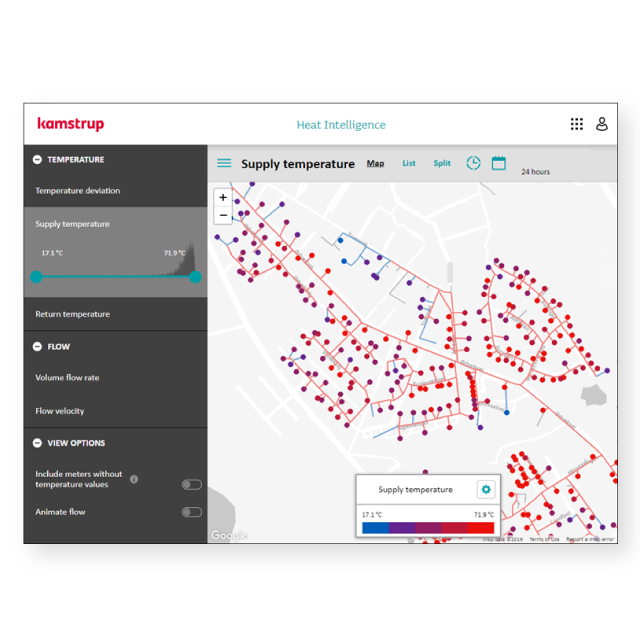This screenshot has height=640, width=640.
Task: Open the user account profile
Action: 602,124
